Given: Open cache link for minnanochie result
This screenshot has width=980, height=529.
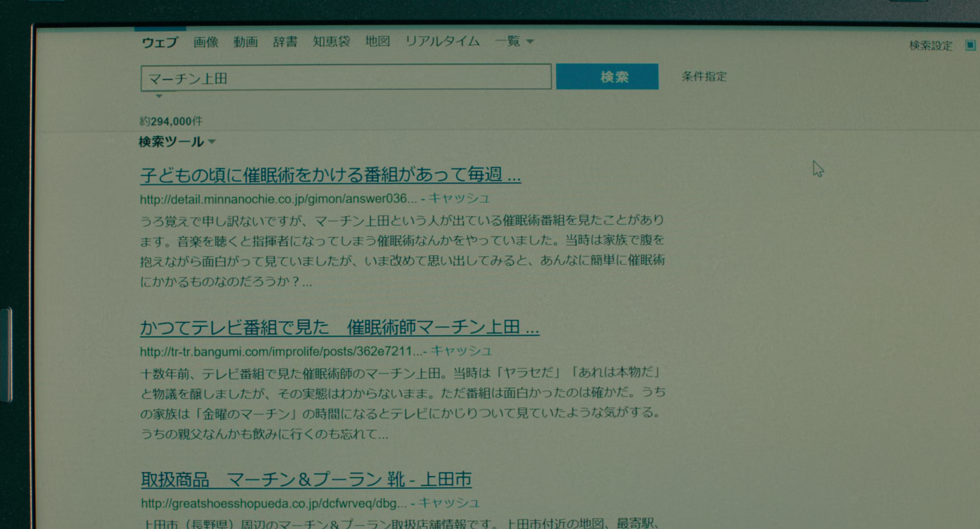Looking at the screenshot, I should [459, 198].
